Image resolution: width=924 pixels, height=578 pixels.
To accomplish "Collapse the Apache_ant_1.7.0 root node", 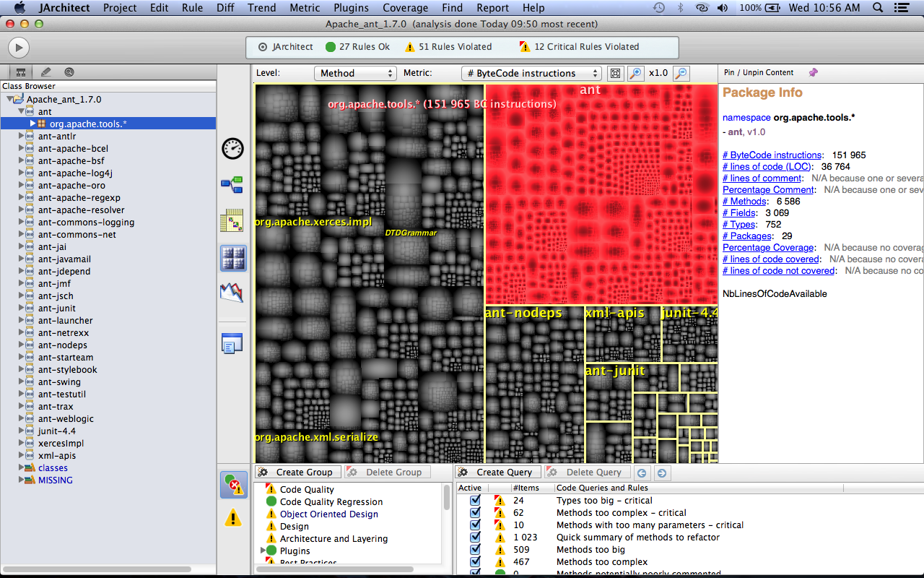I will tap(9, 100).
